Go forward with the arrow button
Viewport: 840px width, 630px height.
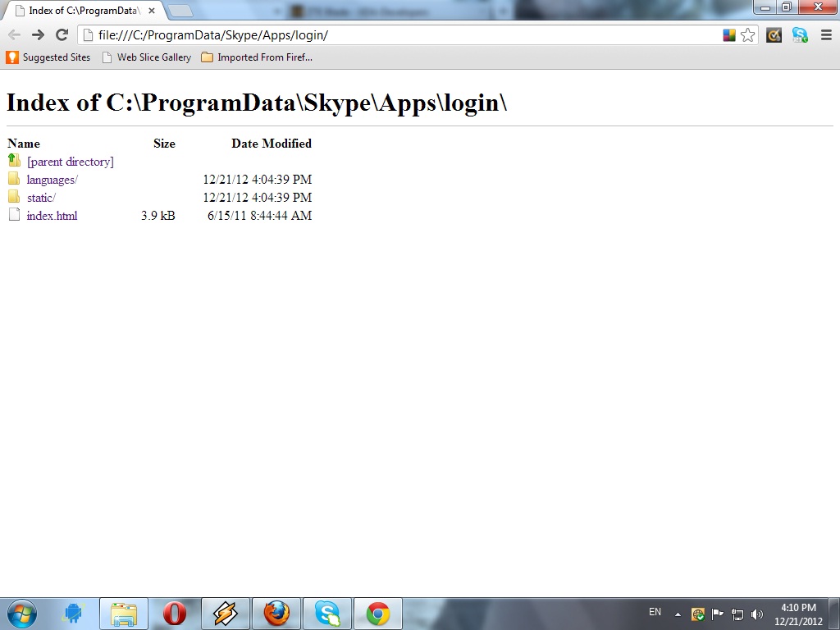38,34
